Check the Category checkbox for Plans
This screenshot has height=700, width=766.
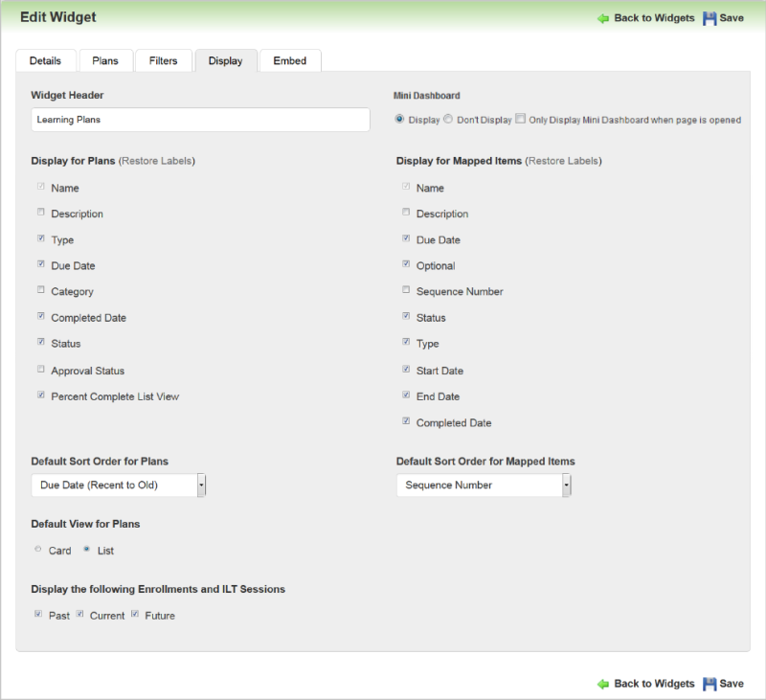(x=41, y=290)
